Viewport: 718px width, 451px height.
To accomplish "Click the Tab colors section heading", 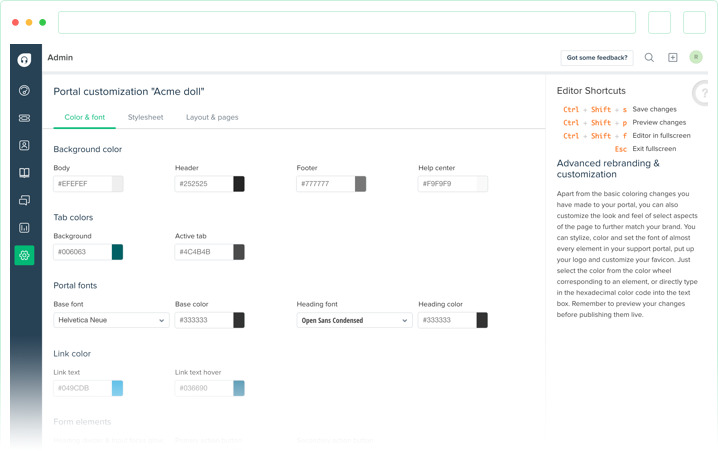I will coord(73,217).
